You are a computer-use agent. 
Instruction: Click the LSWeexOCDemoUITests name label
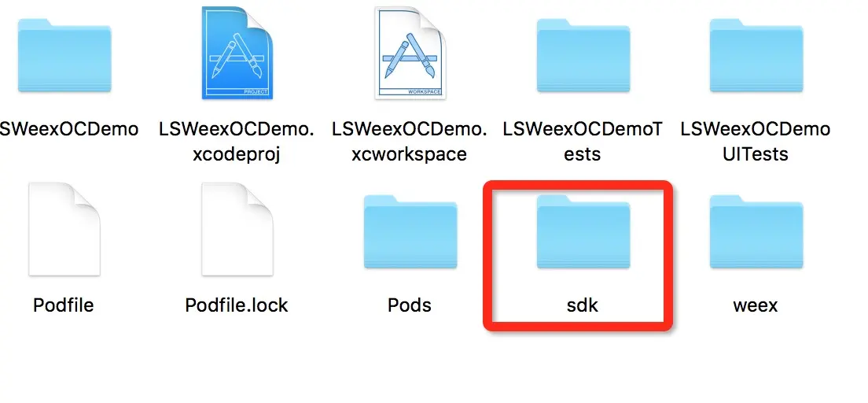point(756,142)
